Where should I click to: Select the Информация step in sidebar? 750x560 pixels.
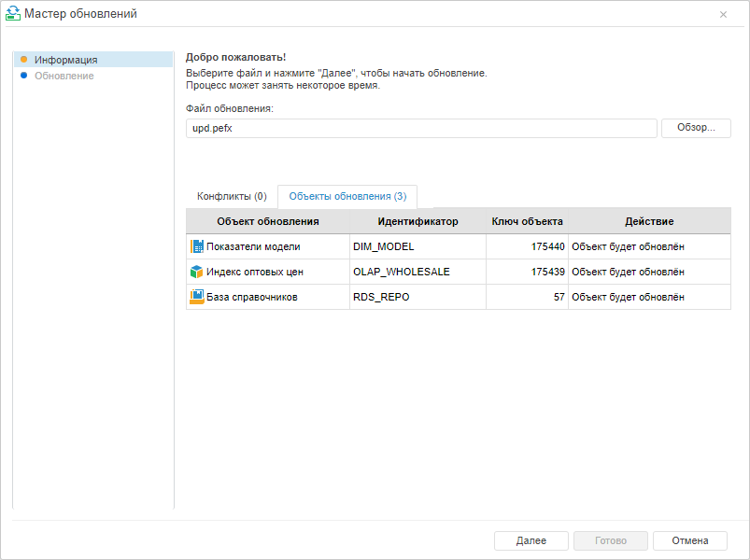(x=93, y=60)
